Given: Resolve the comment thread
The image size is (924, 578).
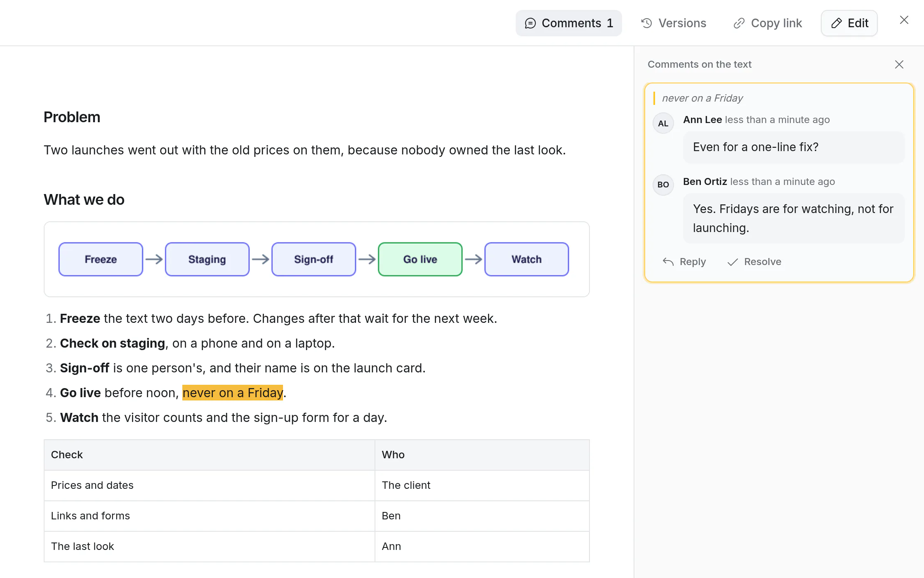Looking at the screenshot, I should [x=754, y=262].
